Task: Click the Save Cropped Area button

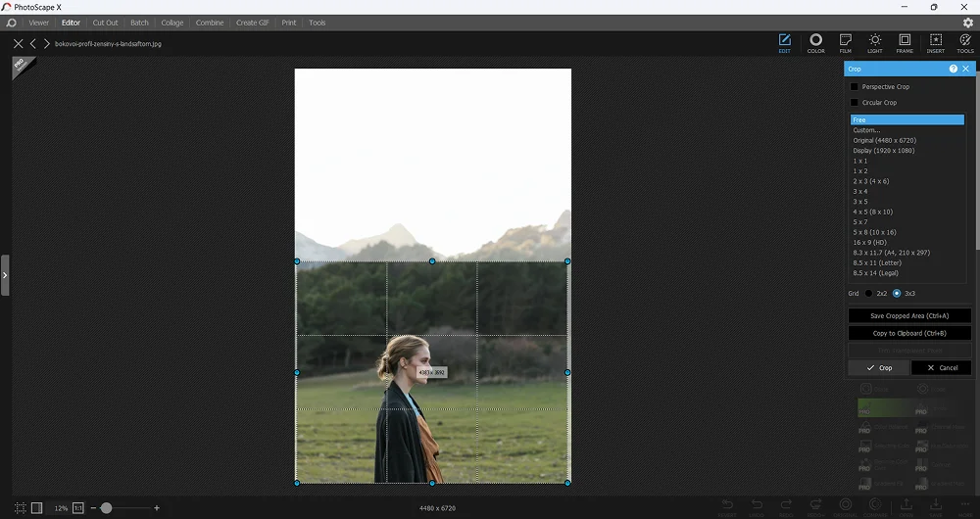Action: click(908, 316)
